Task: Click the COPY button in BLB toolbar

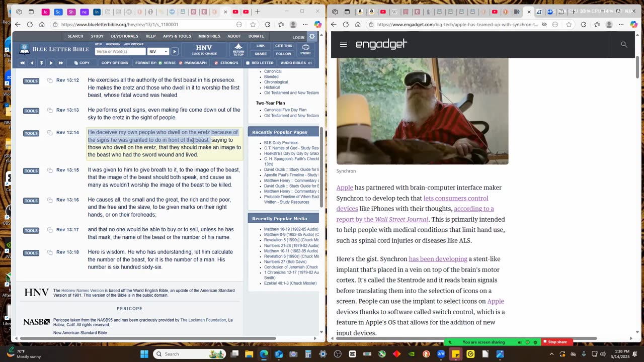Action: pos(82,63)
